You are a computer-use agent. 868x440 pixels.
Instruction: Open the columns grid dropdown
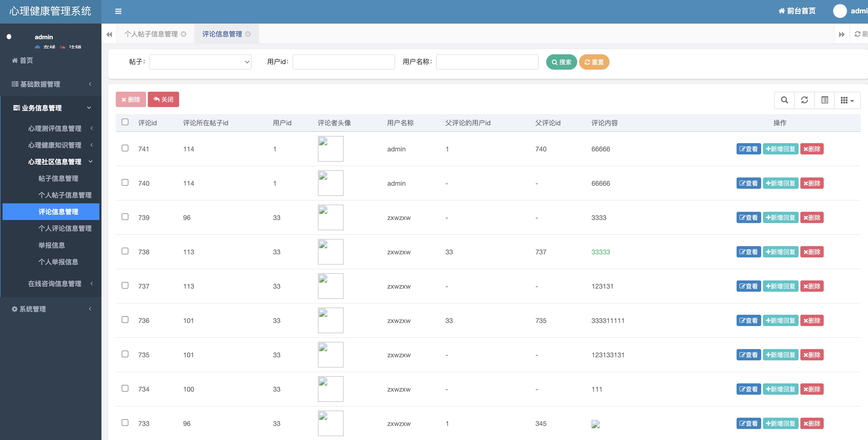point(847,100)
